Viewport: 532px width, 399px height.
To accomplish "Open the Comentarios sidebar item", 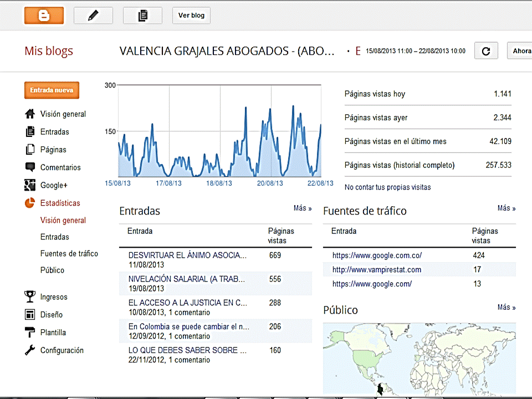I will point(60,167).
